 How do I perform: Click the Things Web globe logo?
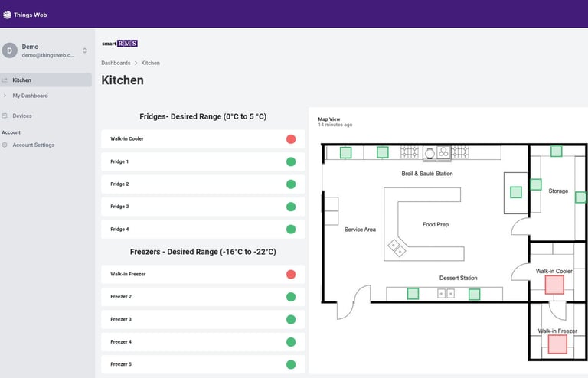[7, 15]
